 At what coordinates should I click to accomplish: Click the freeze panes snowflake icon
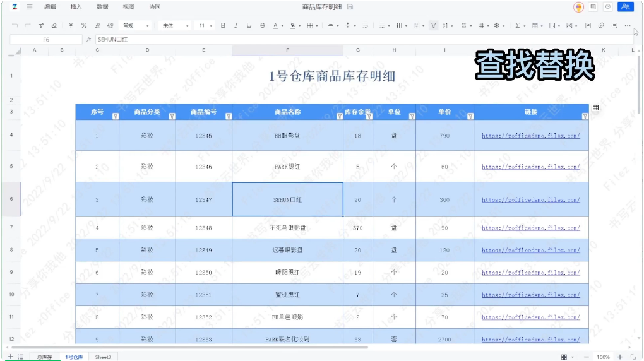[496, 25]
